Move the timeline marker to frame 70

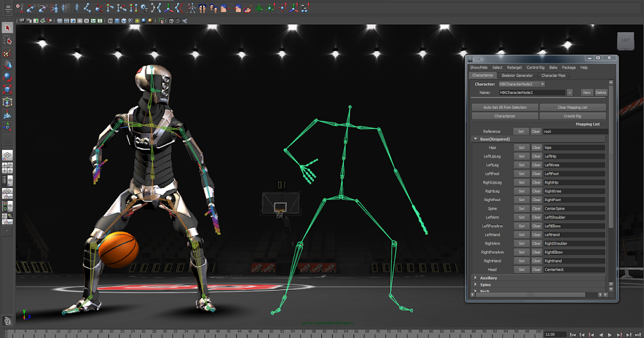click(377, 329)
